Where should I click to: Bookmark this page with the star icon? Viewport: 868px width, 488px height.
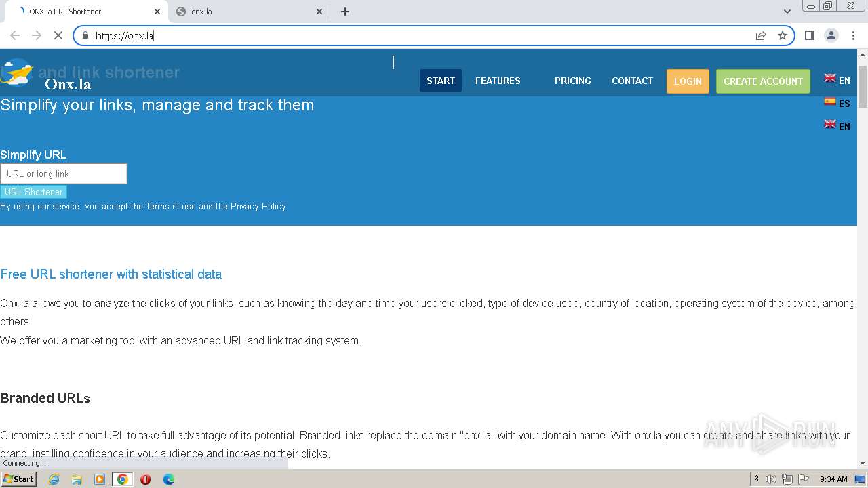pyautogui.click(x=783, y=35)
